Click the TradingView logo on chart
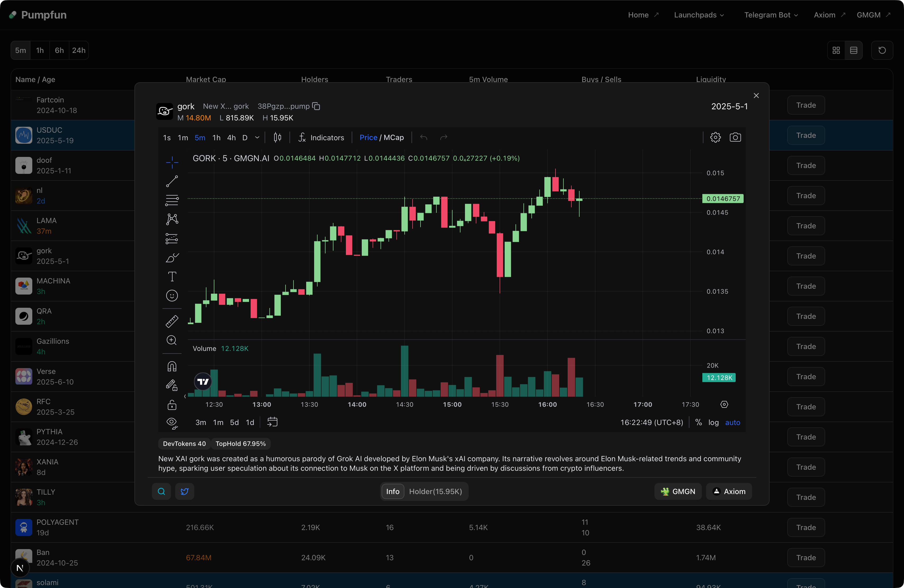This screenshot has height=588, width=904. [203, 381]
